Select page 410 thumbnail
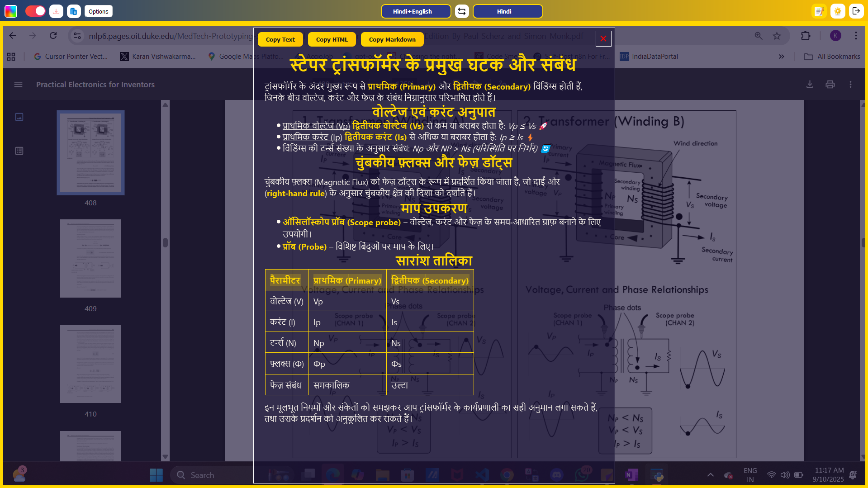The height and width of the screenshot is (488, 868). click(90, 364)
